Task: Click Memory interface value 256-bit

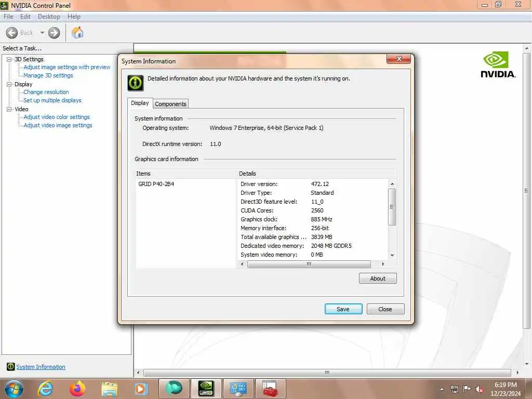Action: click(320, 228)
